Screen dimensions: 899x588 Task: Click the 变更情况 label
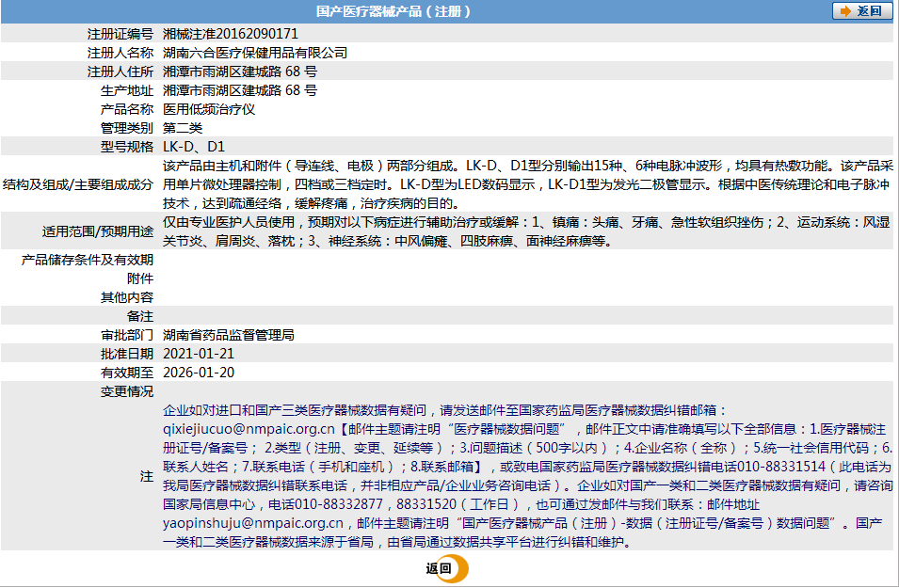[x=127, y=391]
